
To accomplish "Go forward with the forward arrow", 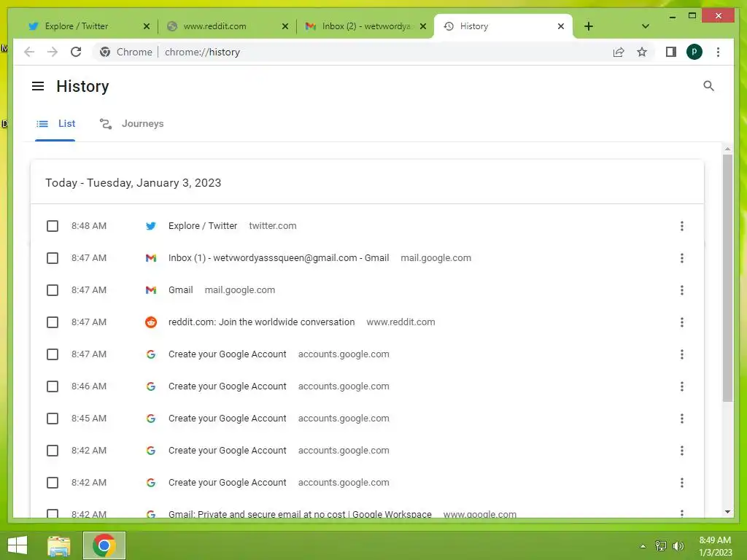I will click(53, 52).
